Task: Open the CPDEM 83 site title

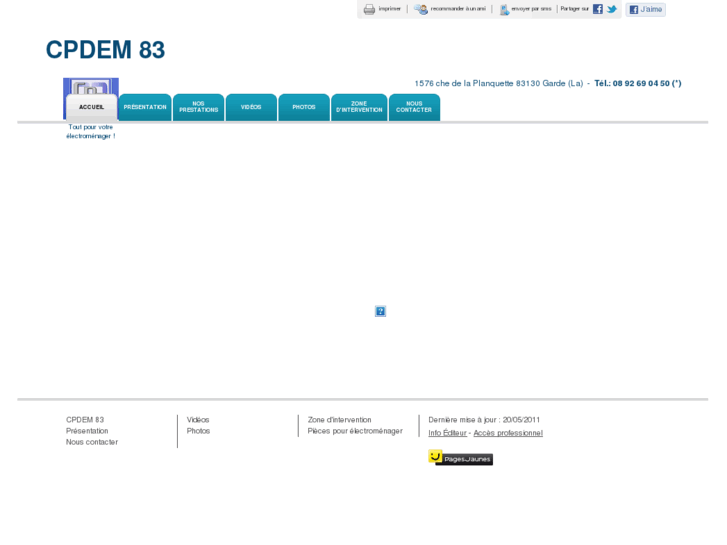Action: tap(105, 50)
